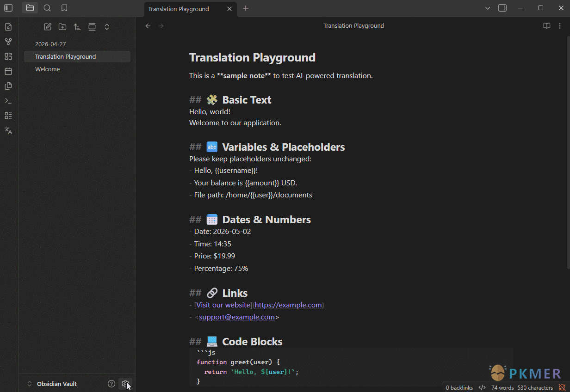Open help question mark icon
The width and height of the screenshot is (570, 392).
click(112, 384)
